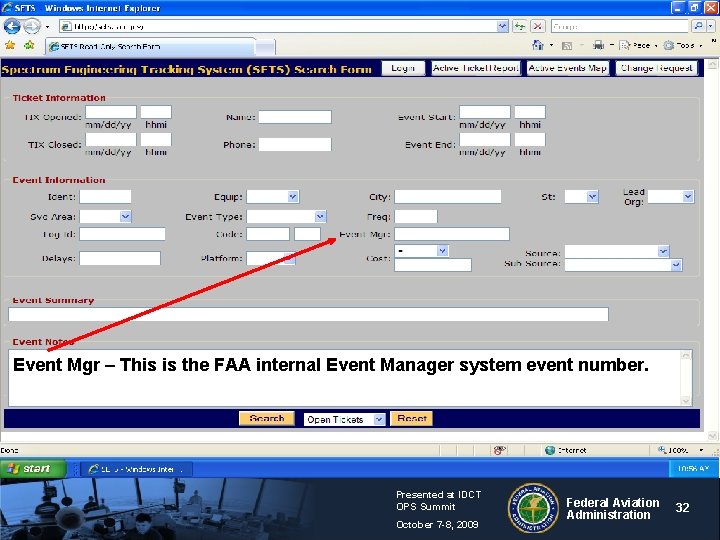This screenshot has height=540, width=720.
Task: Open the Tools menu in command bar
Action: click(x=682, y=45)
